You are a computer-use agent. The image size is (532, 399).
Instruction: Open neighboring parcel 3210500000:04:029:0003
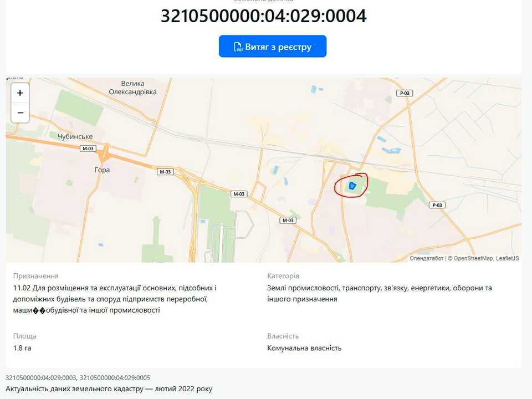click(40, 377)
